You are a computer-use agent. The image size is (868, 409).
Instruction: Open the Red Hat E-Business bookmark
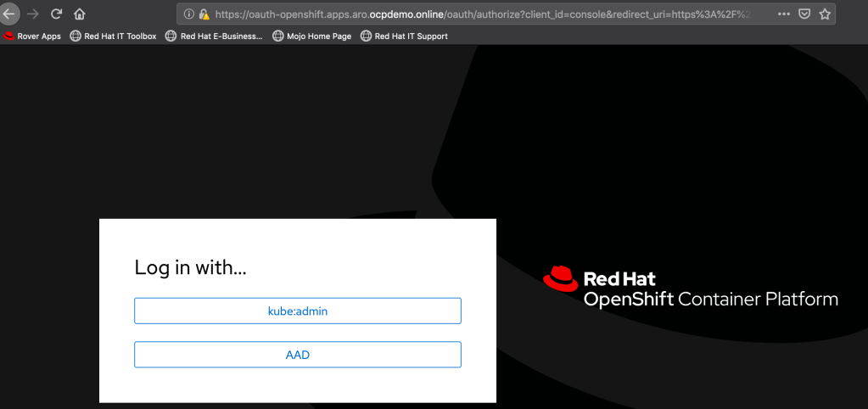click(x=214, y=36)
